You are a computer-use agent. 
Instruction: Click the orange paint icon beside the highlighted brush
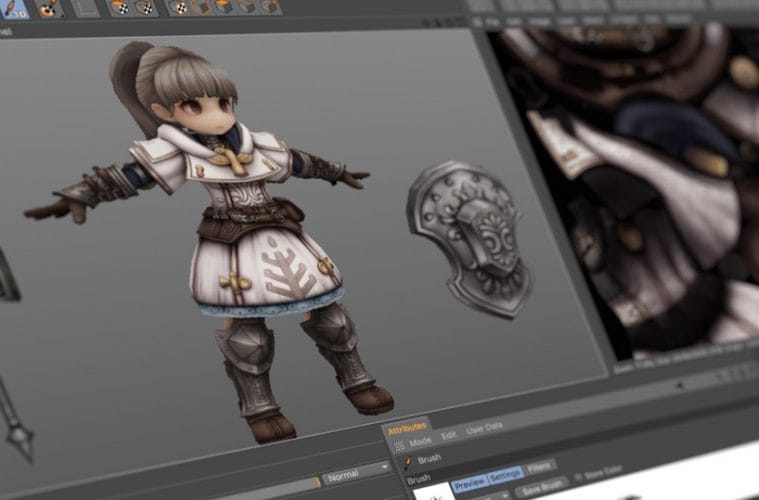(49, 8)
